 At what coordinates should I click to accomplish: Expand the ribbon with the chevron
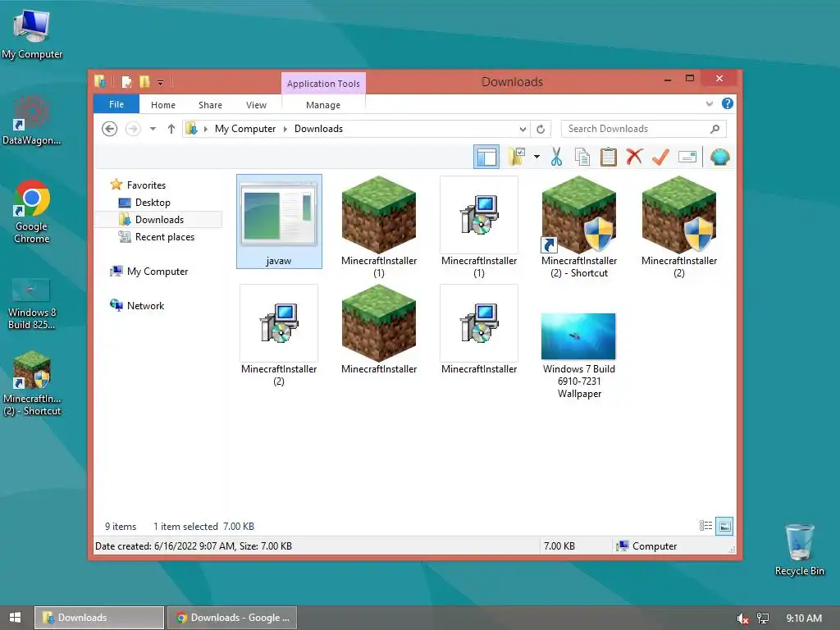click(x=710, y=103)
